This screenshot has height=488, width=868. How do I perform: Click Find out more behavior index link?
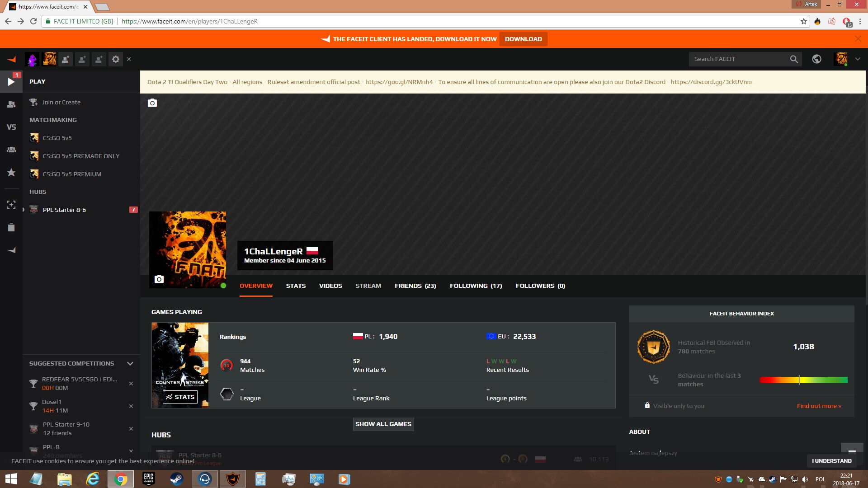click(820, 406)
